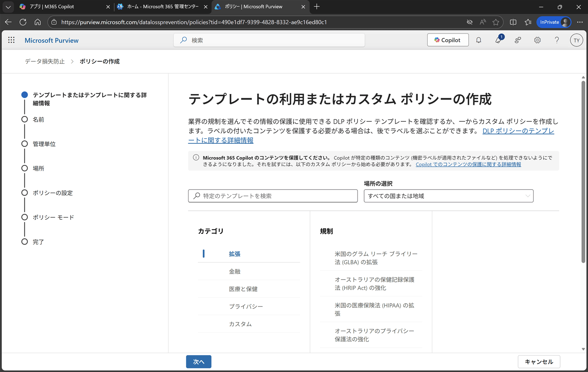Click the info icon in Copilot notice
This screenshot has width=588, height=372.
[x=196, y=157]
